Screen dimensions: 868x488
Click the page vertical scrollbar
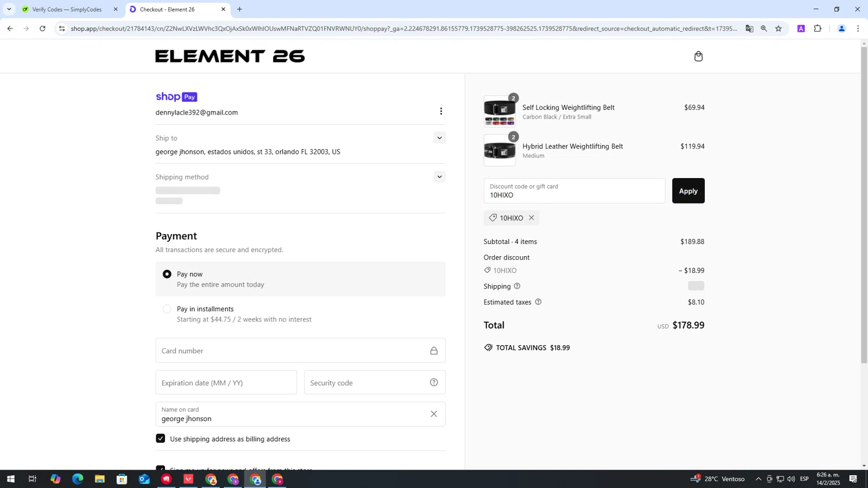pyautogui.click(x=864, y=205)
